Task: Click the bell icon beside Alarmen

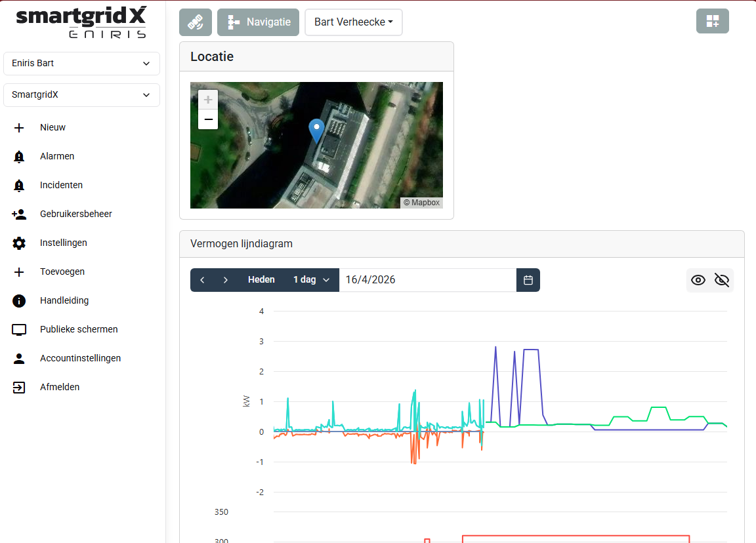Action: pyautogui.click(x=19, y=157)
